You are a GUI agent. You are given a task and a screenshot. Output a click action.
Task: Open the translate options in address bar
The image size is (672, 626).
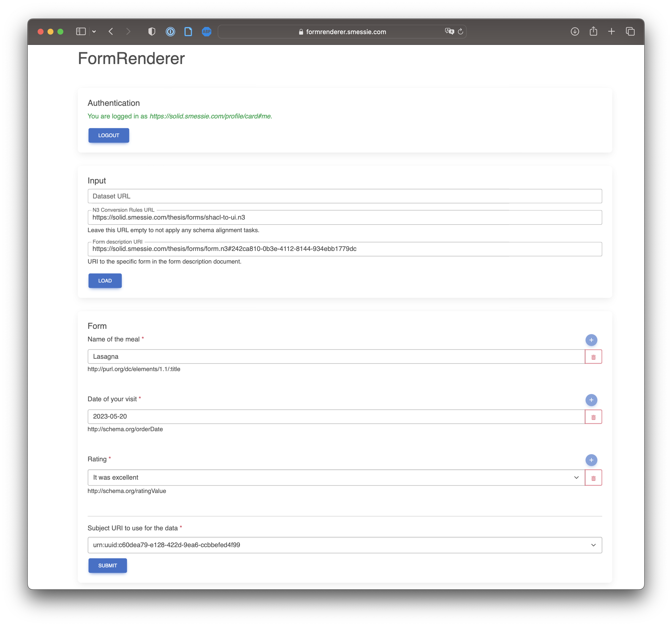(448, 31)
